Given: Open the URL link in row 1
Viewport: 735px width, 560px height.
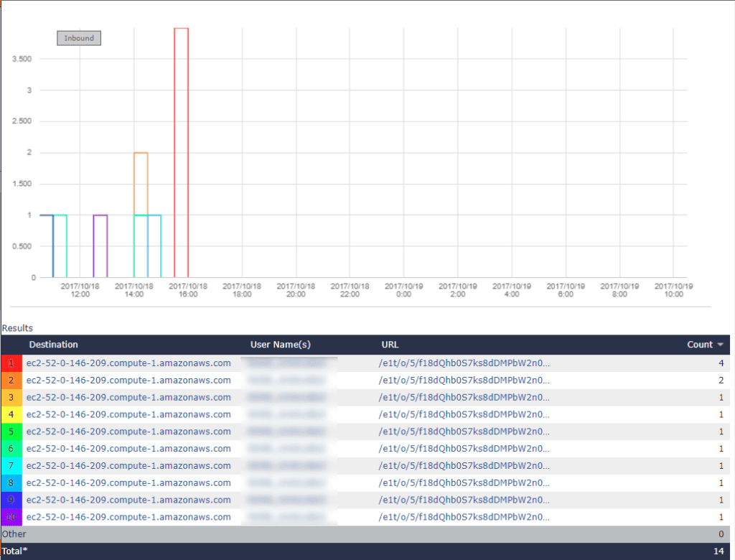Looking at the screenshot, I should [x=464, y=363].
